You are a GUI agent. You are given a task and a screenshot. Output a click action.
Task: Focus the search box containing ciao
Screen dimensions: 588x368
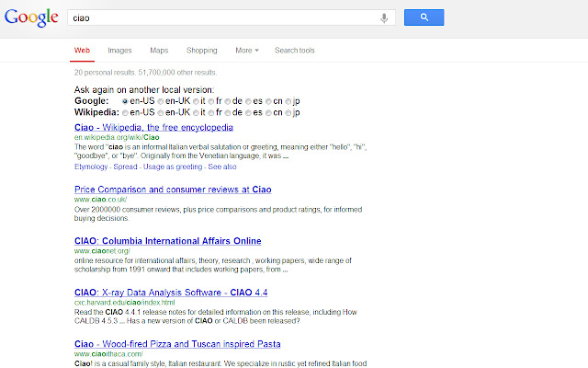[232, 17]
